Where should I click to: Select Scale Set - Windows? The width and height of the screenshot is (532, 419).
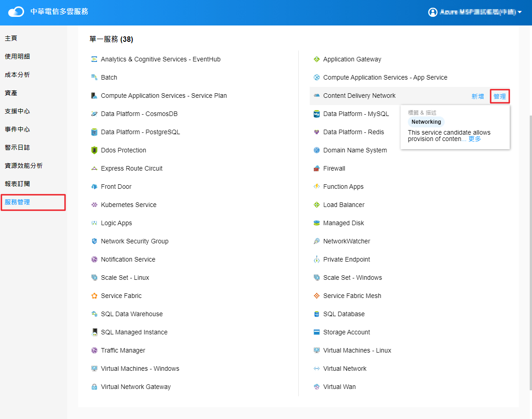click(352, 278)
